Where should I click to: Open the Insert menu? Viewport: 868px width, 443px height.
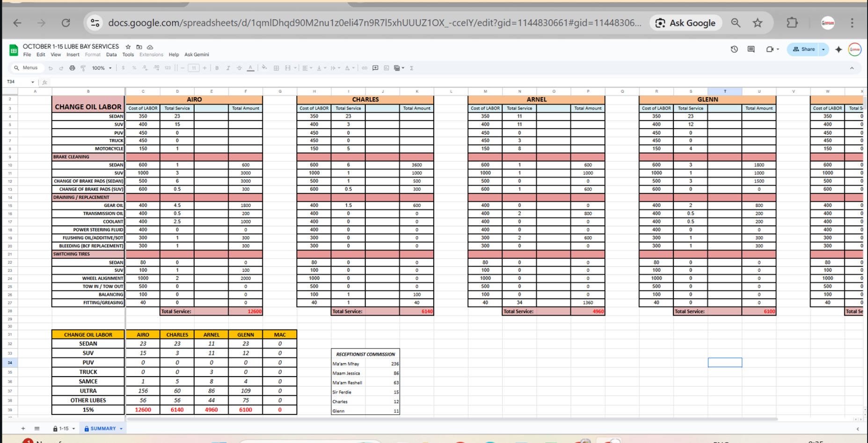click(x=73, y=55)
